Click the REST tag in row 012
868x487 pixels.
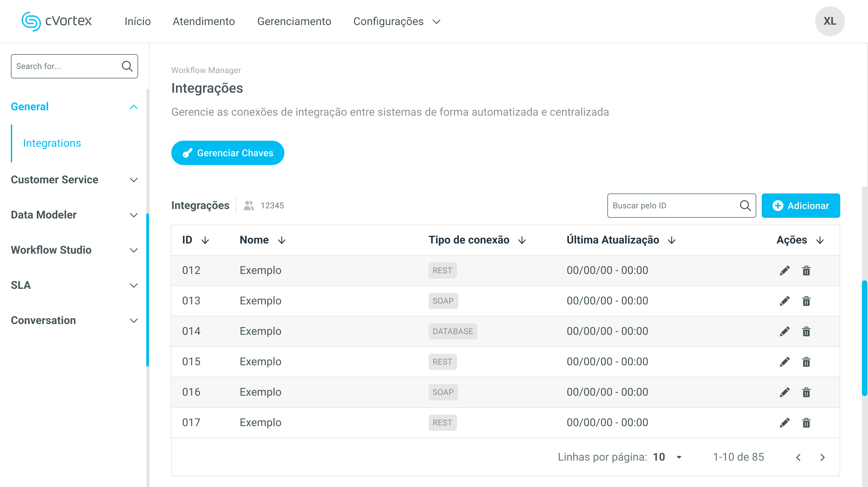[442, 271]
